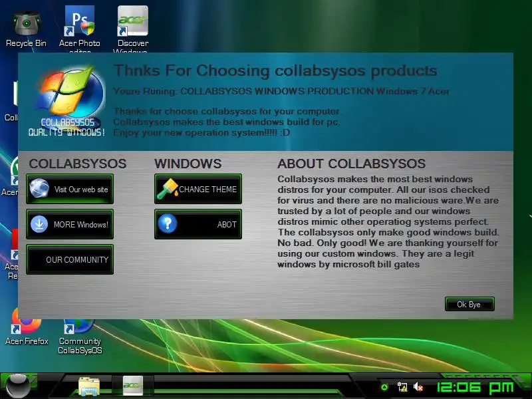Open the OUR COMMUNITY button
The height and width of the screenshot is (399, 532).
(x=70, y=259)
